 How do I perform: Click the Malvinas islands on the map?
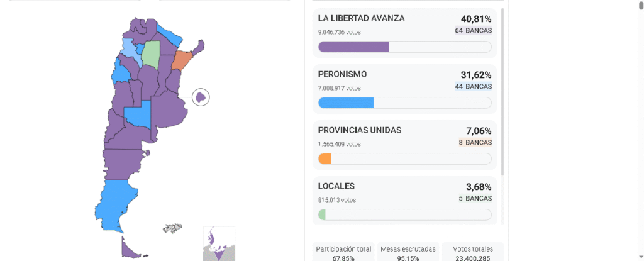pos(172,228)
